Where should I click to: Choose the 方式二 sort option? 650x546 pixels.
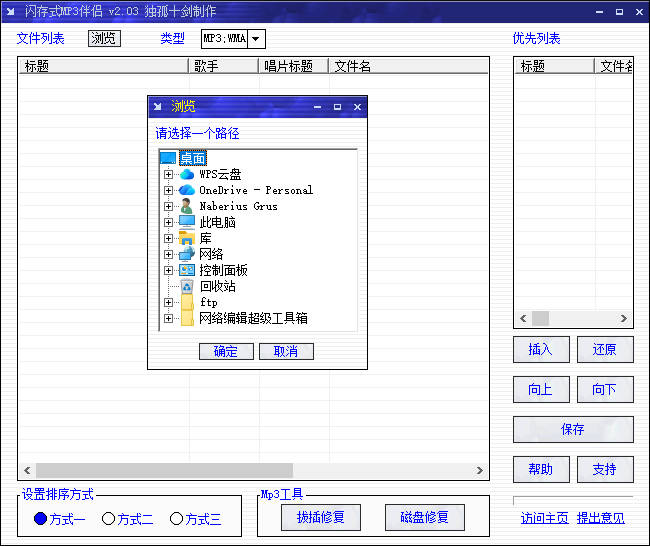109,519
